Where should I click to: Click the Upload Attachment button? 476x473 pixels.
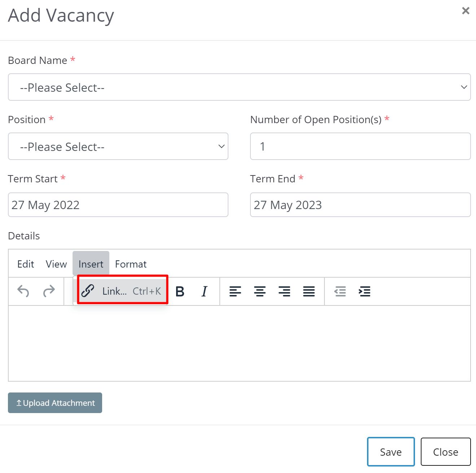click(55, 403)
